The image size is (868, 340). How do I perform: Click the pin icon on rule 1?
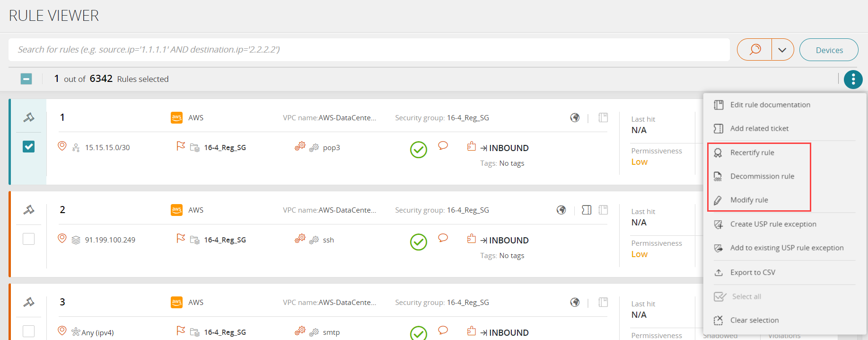(x=29, y=117)
